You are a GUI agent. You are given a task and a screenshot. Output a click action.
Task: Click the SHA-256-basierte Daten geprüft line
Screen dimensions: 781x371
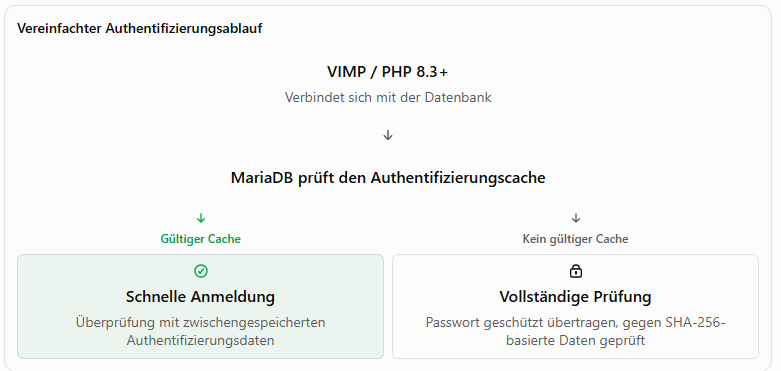coord(575,341)
